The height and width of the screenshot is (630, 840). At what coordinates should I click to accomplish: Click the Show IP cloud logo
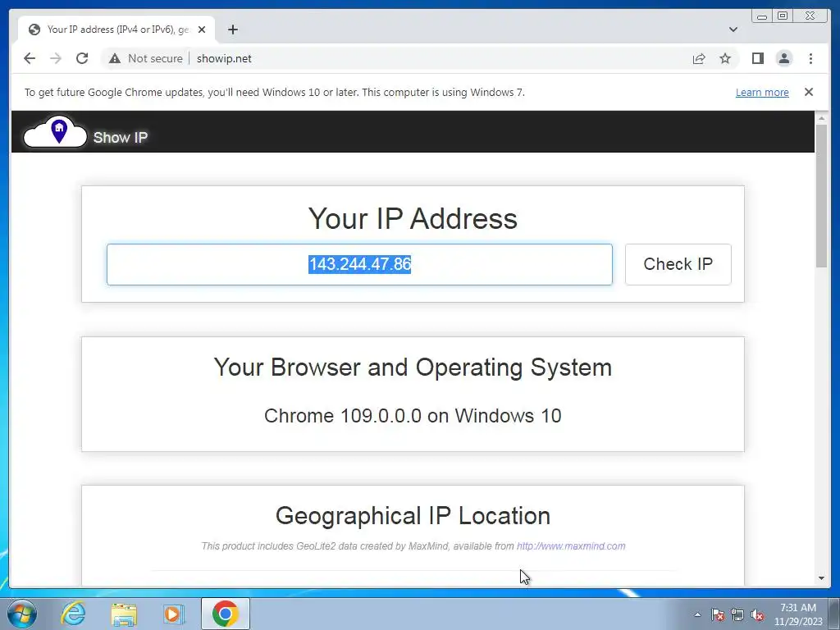pyautogui.click(x=55, y=132)
